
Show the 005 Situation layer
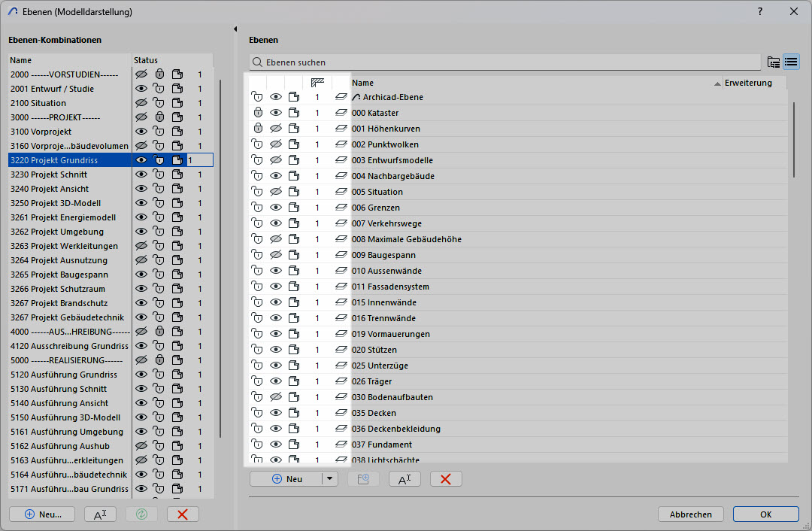[x=276, y=192]
